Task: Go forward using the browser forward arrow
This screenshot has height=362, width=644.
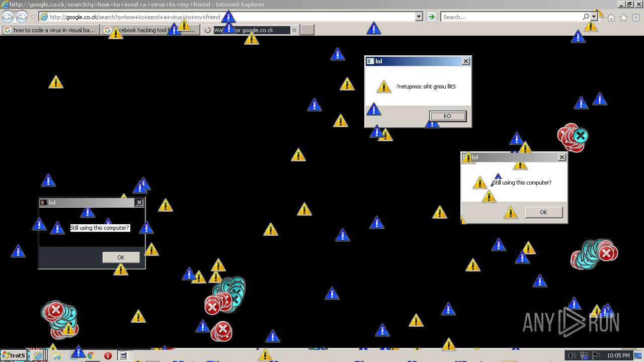Action: click(22, 17)
